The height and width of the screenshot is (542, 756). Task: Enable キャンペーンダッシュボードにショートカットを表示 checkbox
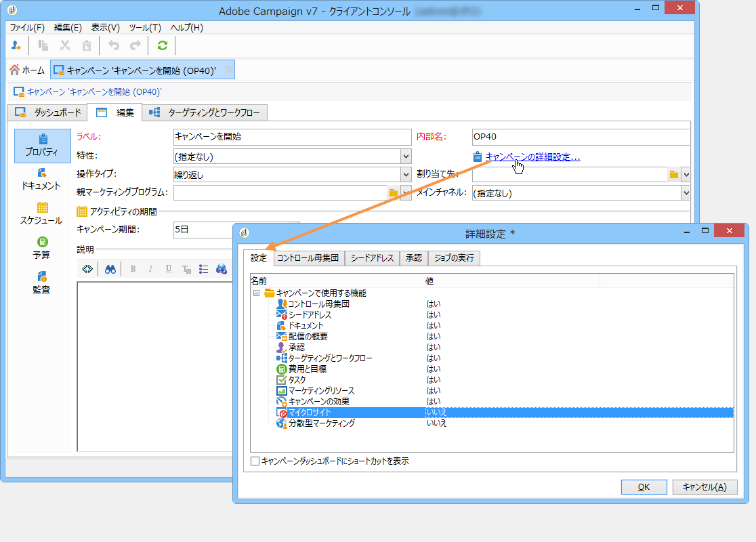pyautogui.click(x=255, y=461)
